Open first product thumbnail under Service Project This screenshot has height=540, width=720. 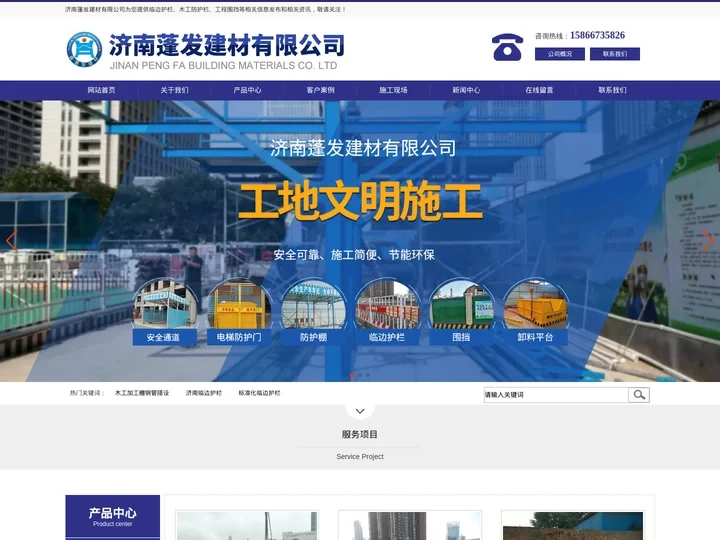(247, 526)
